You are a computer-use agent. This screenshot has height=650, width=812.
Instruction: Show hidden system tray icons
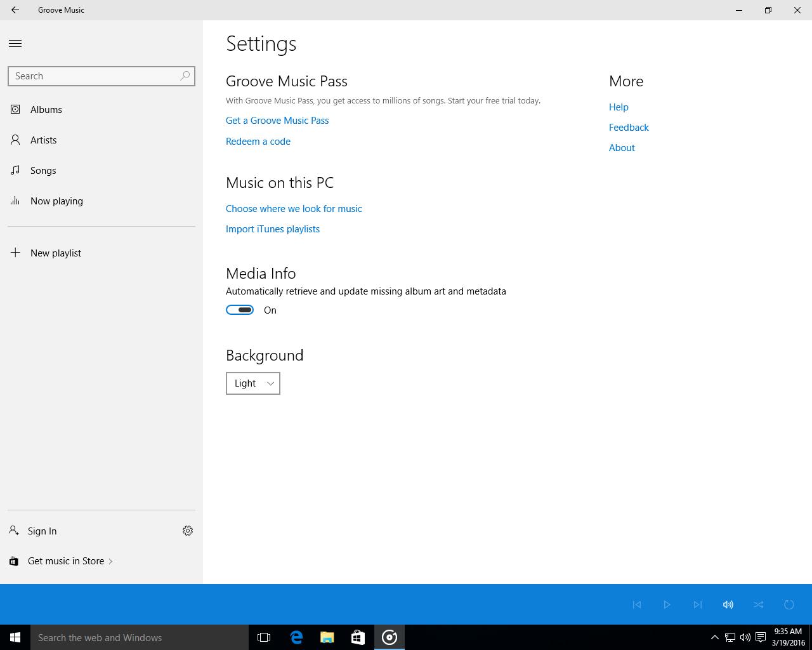pos(714,637)
